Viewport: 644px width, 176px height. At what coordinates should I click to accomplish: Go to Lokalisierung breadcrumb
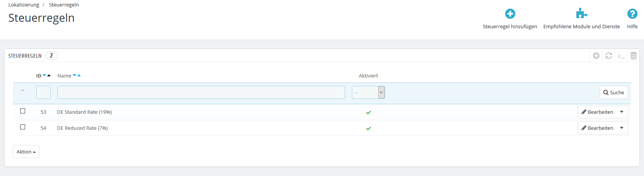(24, 5)
